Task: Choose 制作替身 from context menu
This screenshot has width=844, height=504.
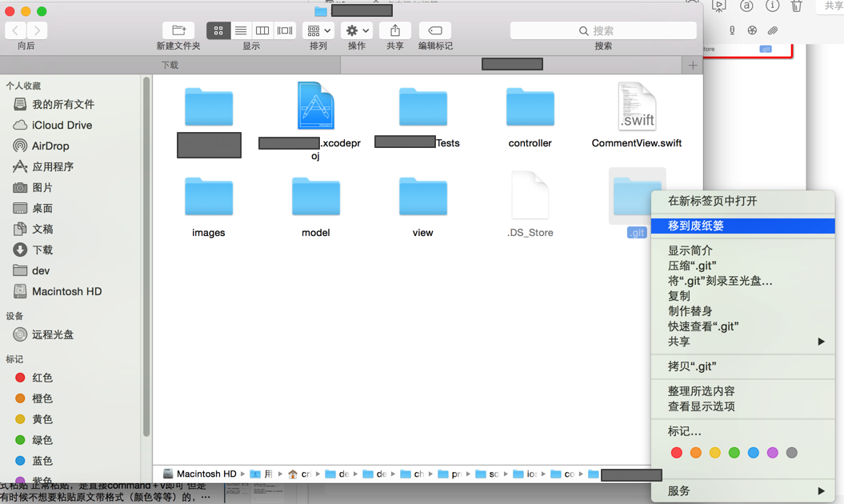Action: click(x=743, y=311)
